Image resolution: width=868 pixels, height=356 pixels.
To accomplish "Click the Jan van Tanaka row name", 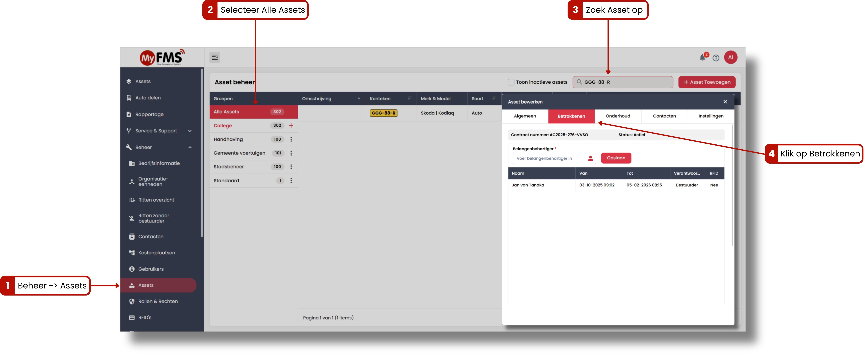I will 528,185.
